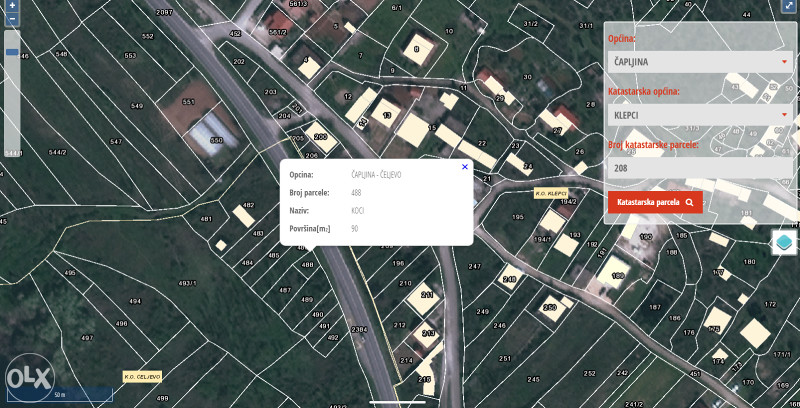Select parcel 211 building
Viewport: 800px width, 408px height.
point(427,295)
